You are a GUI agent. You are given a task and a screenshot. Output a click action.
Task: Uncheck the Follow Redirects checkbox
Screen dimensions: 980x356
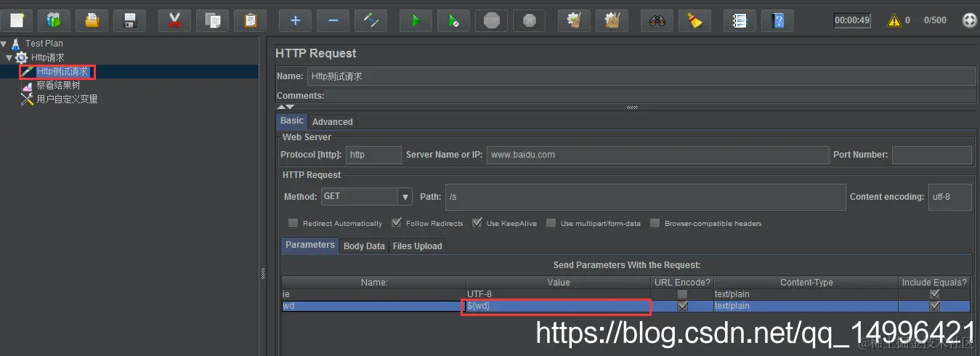397,223
